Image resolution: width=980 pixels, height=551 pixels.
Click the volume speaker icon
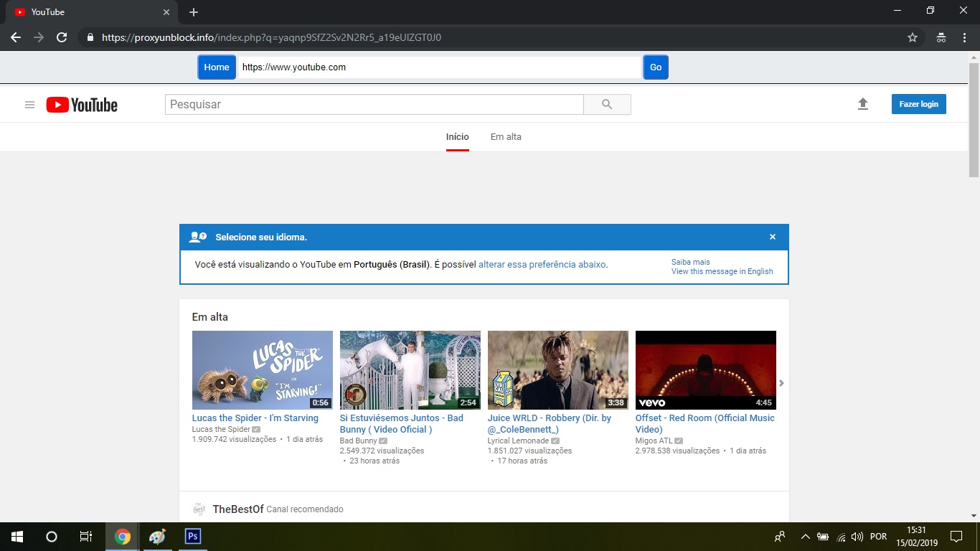click(x=857, y=537)
